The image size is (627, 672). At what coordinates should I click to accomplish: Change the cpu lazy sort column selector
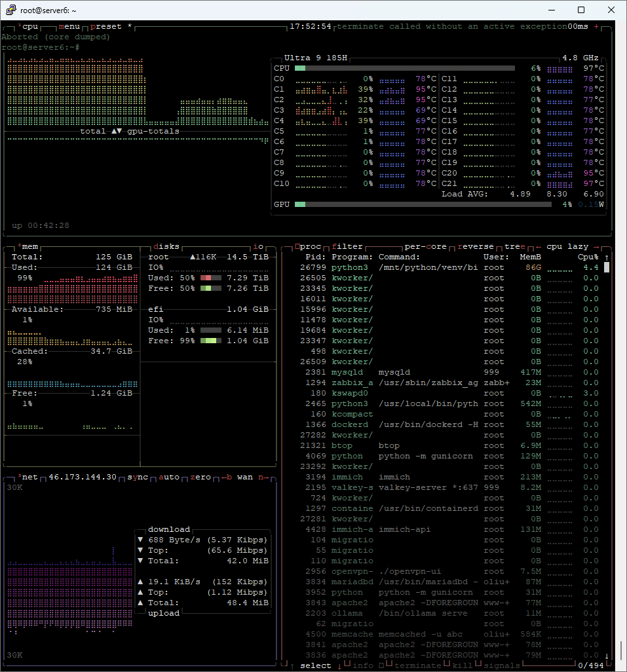point(567,247)
